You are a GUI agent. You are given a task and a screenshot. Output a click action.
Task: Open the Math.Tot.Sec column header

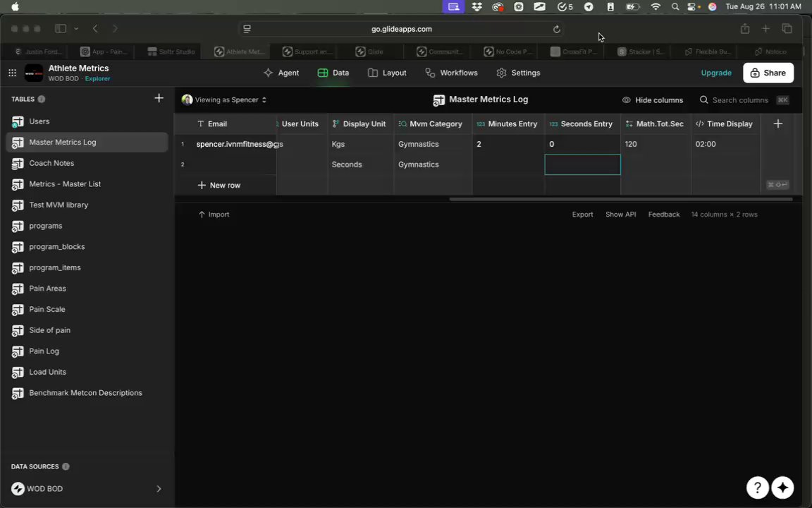coord(656,124)
